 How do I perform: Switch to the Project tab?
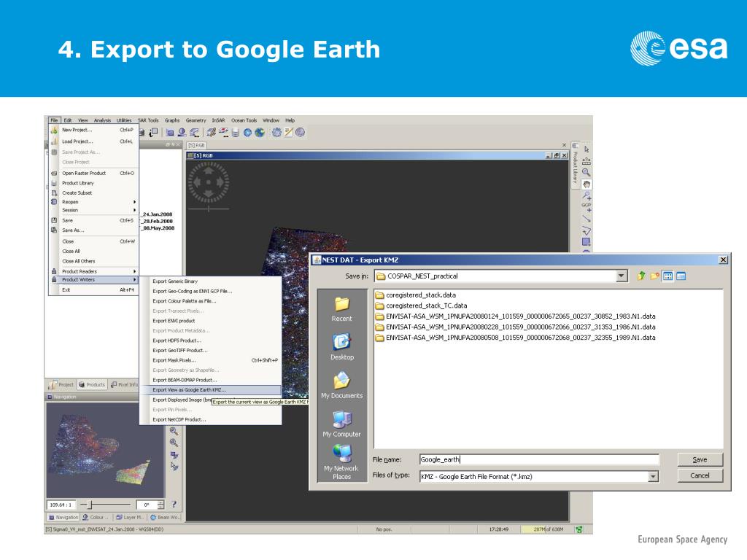click(x=61, y=384)
